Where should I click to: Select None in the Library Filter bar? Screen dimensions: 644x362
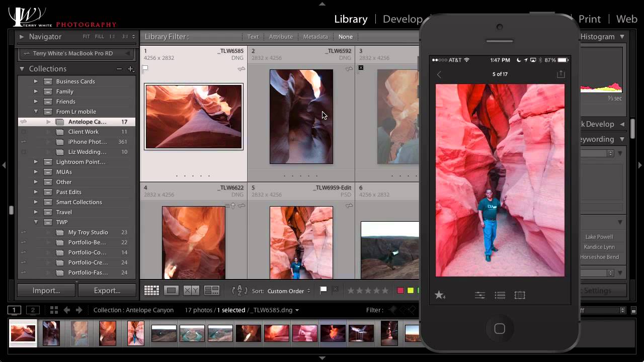coord(346,37)
